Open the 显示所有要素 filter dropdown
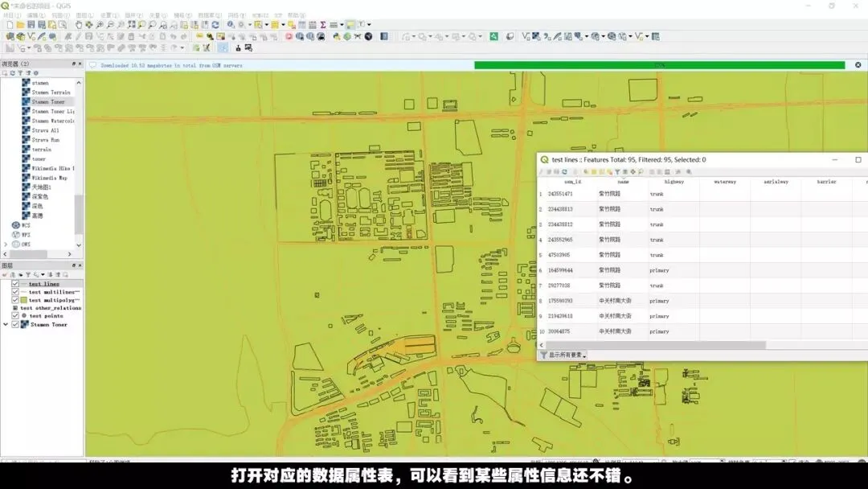868x489 pixels. click(x=563, y=355)
